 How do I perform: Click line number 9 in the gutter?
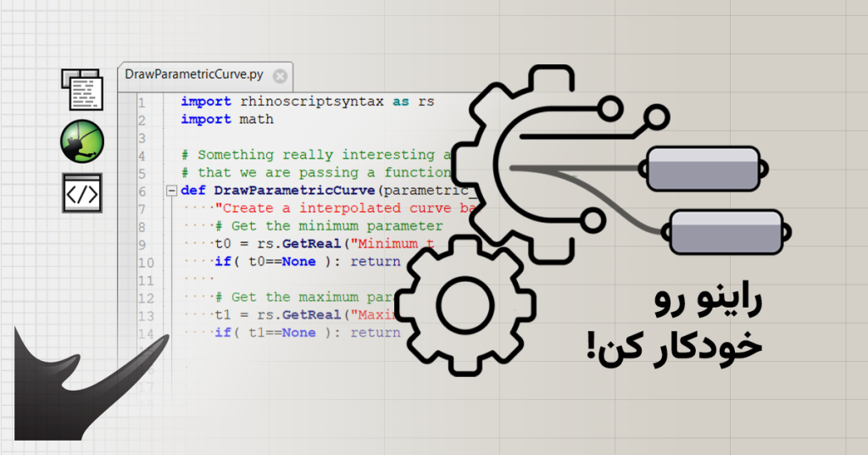(x=141, y=244)
